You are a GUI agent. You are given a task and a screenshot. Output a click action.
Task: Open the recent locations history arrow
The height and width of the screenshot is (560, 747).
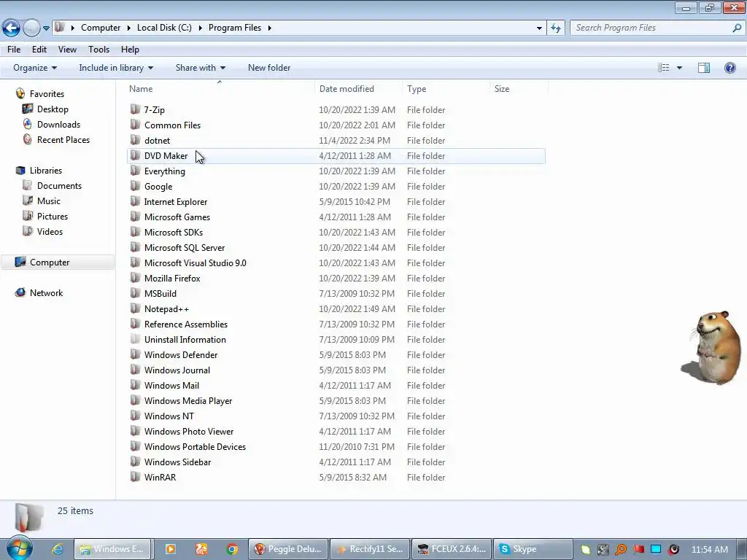tap(46, 28)
